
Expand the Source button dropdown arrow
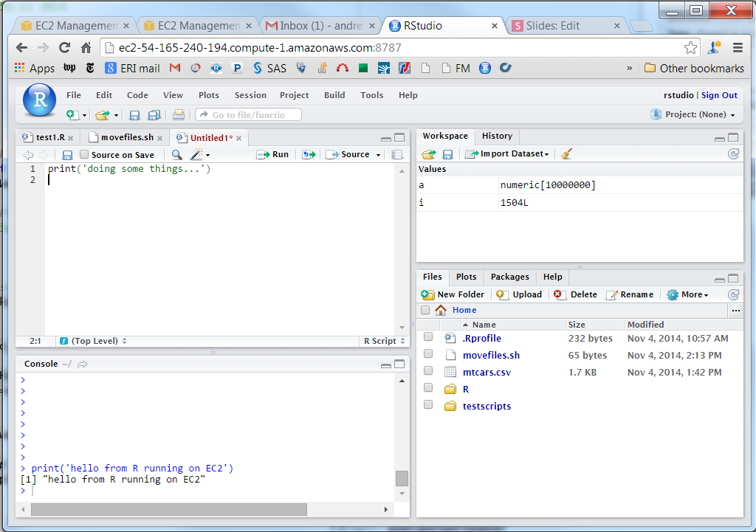pyautogui.click(x=379, y=155)
